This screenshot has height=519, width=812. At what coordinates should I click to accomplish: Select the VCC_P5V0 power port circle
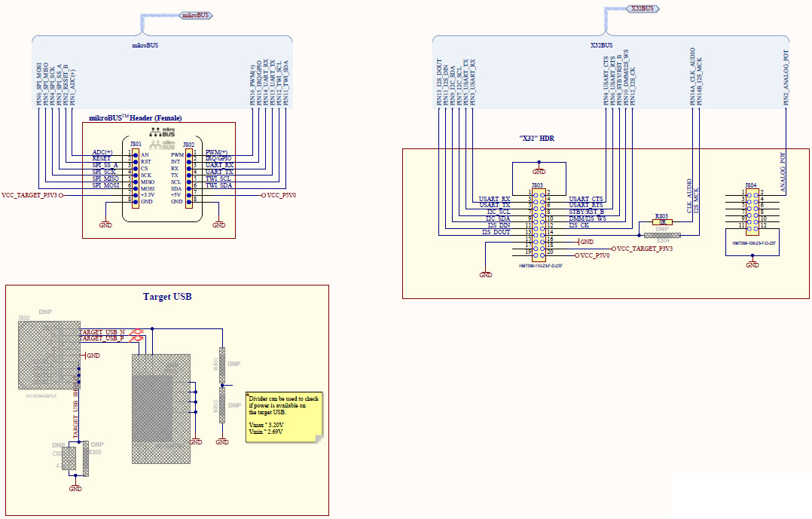click(x=263, y=196)
